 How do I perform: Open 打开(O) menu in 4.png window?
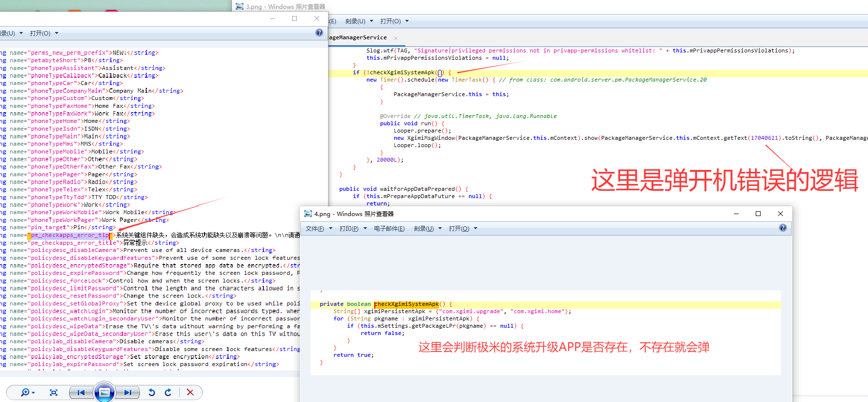(x=459, y=229)
